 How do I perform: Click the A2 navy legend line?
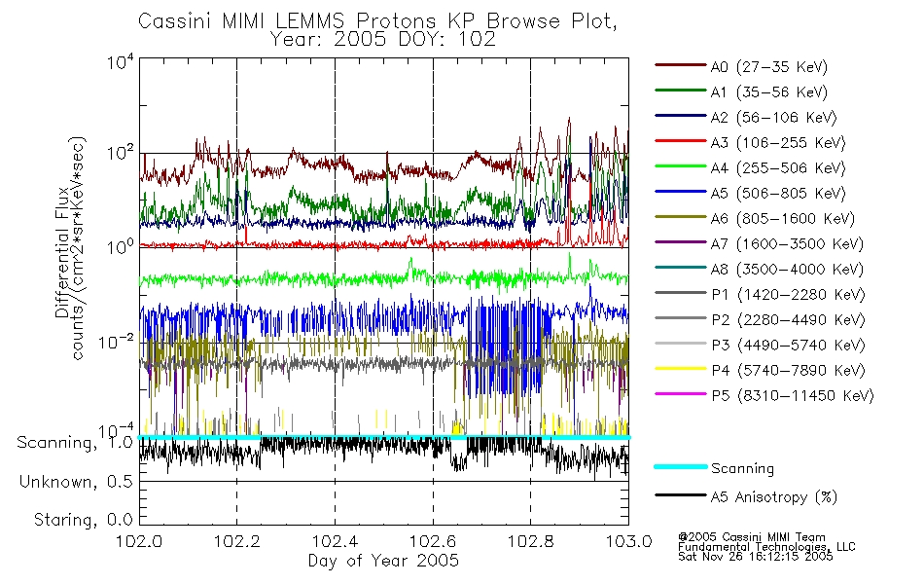(681, 116)
